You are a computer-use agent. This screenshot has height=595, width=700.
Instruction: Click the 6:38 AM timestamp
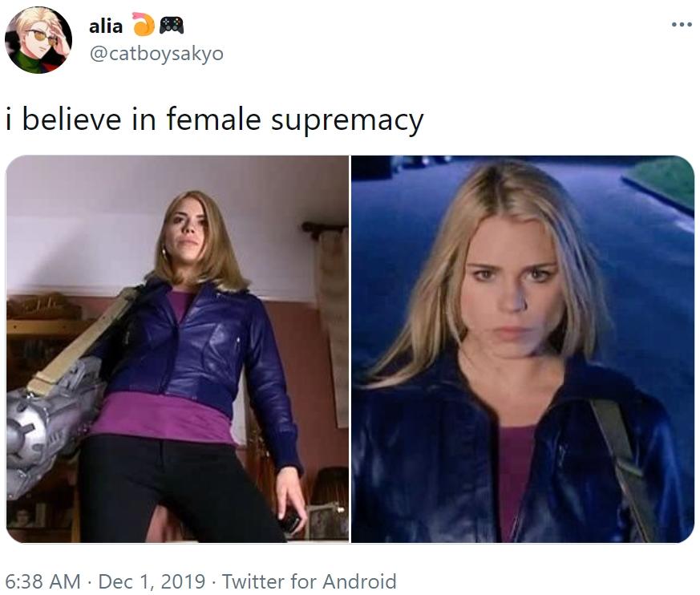(42, 581)
